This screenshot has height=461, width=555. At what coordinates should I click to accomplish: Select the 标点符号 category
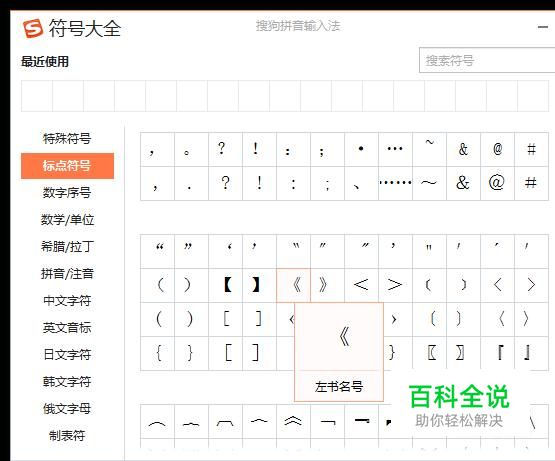tap(67, 166)
